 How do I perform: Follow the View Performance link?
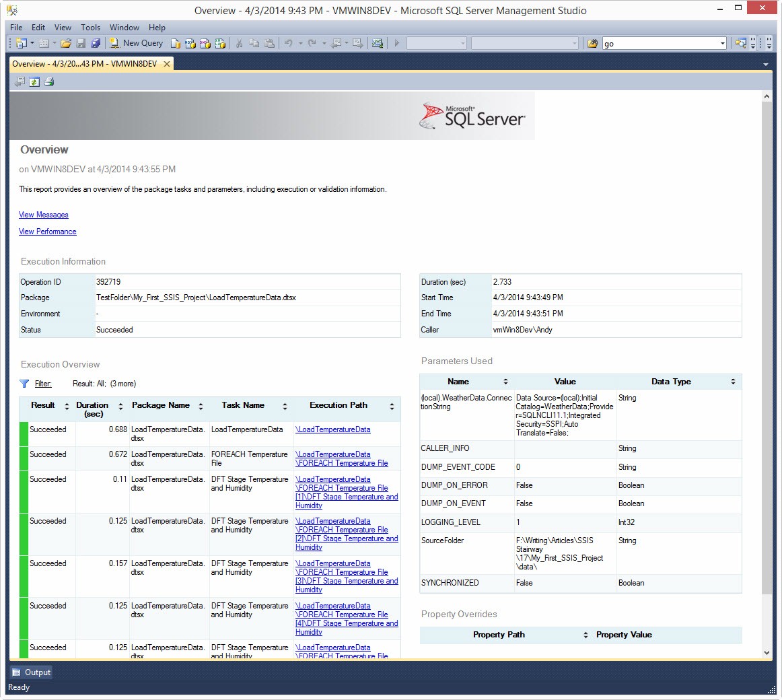tap(47, 232)
